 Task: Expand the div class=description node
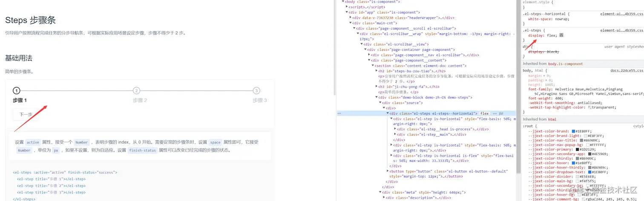tap(384, 198)
